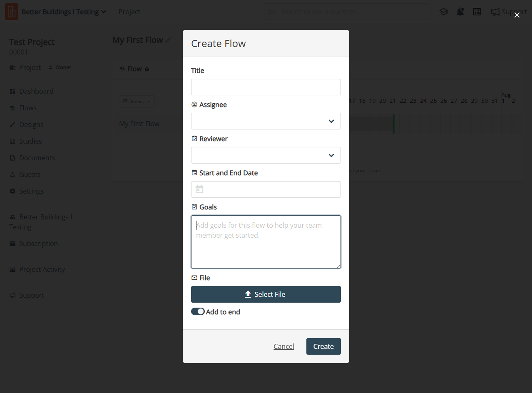Open Better Buildings I Testing team dropdown

tap(64, 12)
